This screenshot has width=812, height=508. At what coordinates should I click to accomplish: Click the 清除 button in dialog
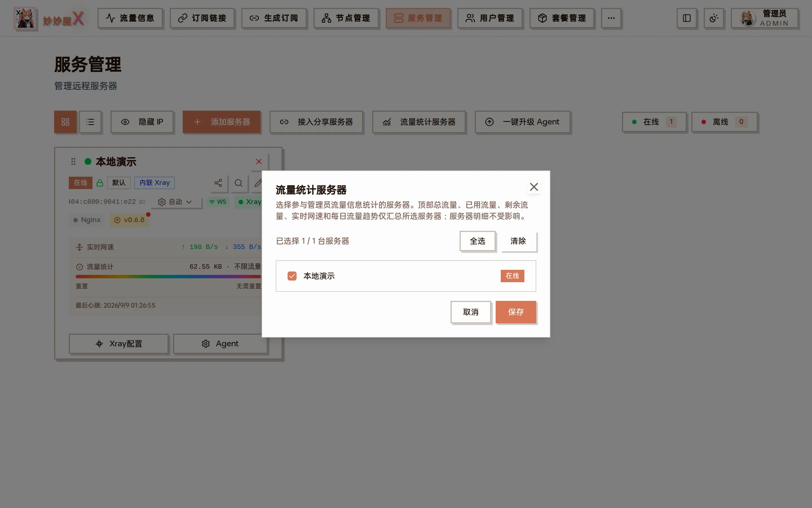click(518, 241)
